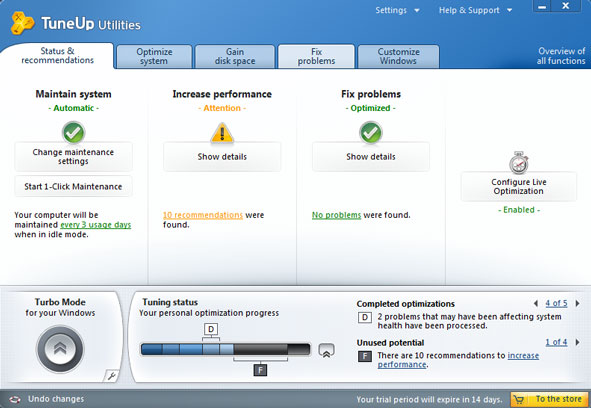Click the Optimized status label
The height and width of the screenshot is (408, 591).
[371, 108]
